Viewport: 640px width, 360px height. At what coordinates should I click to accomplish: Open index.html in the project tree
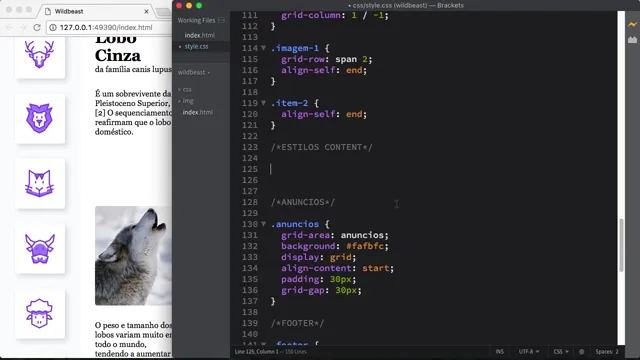pos(198,112)
